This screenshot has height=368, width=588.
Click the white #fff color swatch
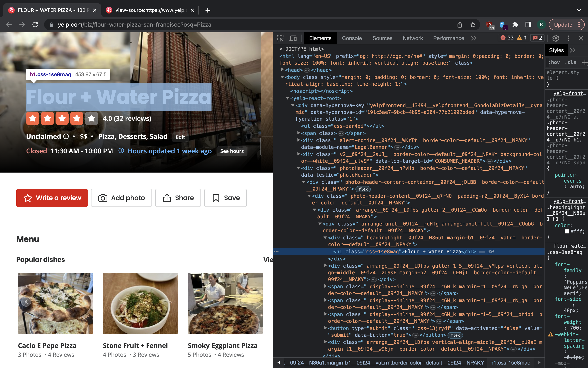[567, 231]
